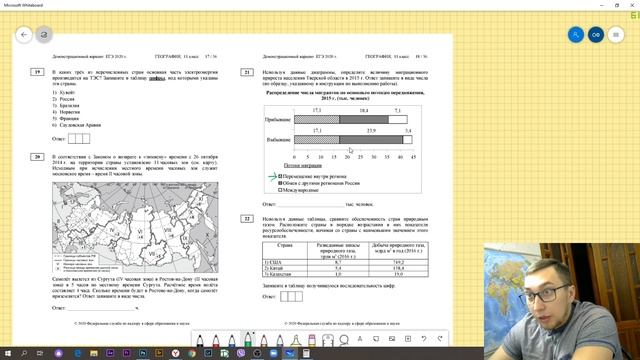This screenshot has height=360, width=640.
Task: Click the migration bar chart image
Action: tap(343, 149)
